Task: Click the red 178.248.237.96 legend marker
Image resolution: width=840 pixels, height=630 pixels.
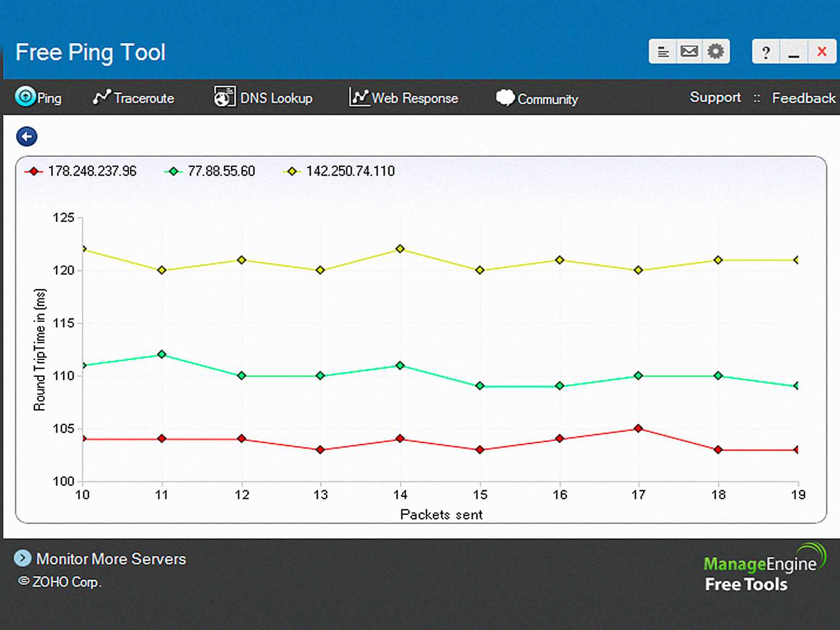Action: 34,171
